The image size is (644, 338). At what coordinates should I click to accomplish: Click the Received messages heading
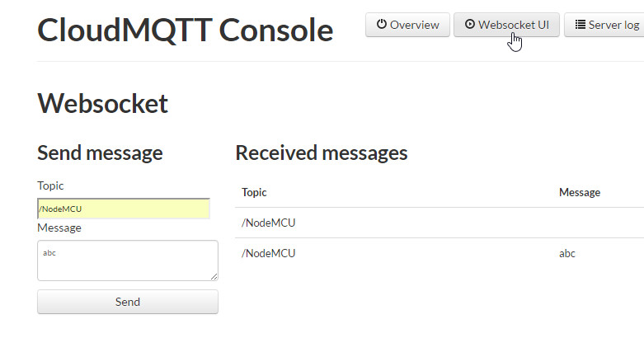322,153
